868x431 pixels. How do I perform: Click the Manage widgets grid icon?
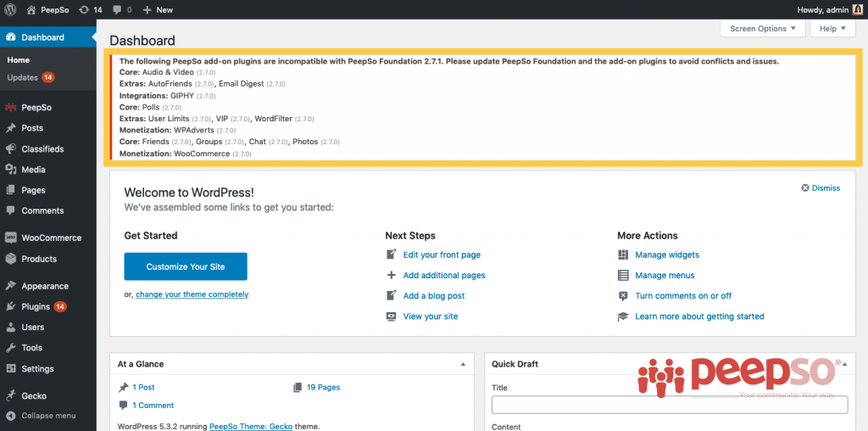(623, 255)
